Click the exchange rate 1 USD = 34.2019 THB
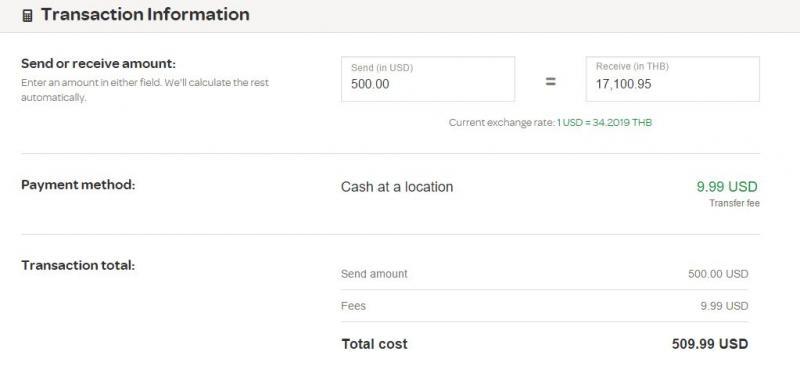800x384 pixels. (x=604, y=123)
